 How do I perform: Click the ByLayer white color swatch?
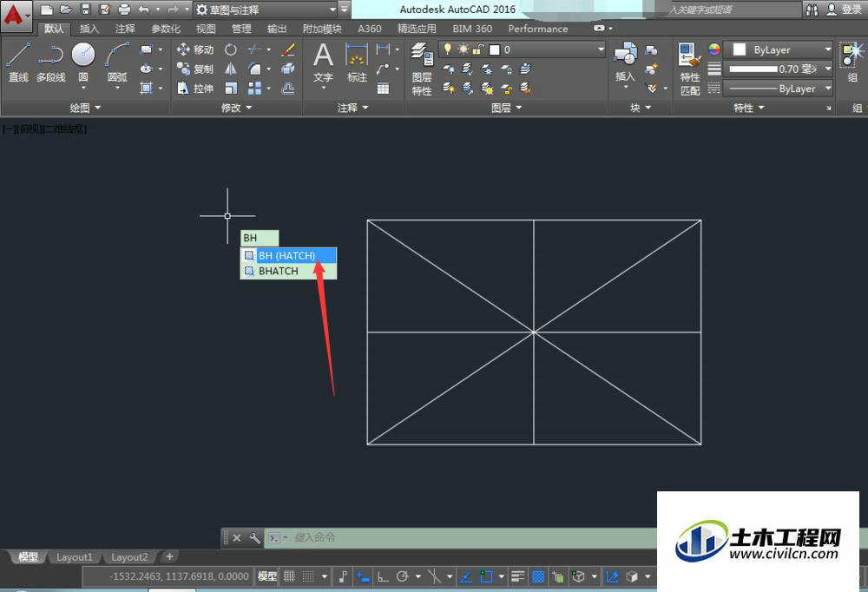pyautogui.click(x=739, y=49)
